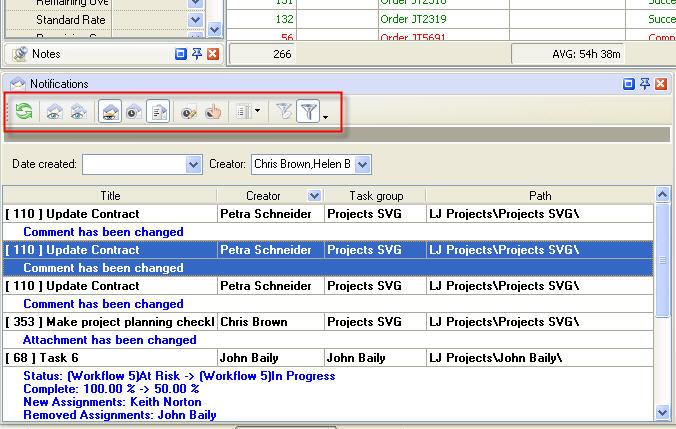This screenshot has width=676, height=429.
Task: Click the clear filter funnel icon
Action: 285,112
